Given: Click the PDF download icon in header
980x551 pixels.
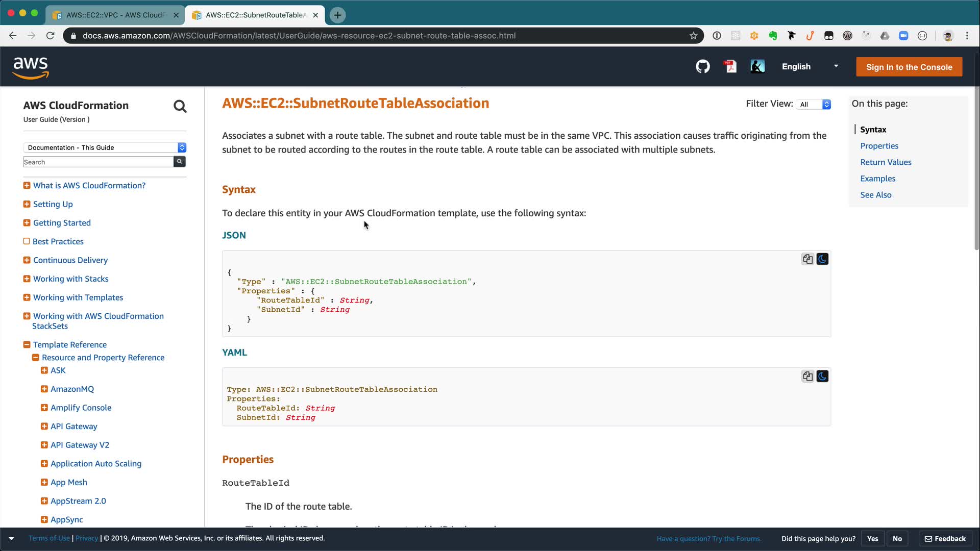Looking at the screenshot, I should tap(730, 67).
